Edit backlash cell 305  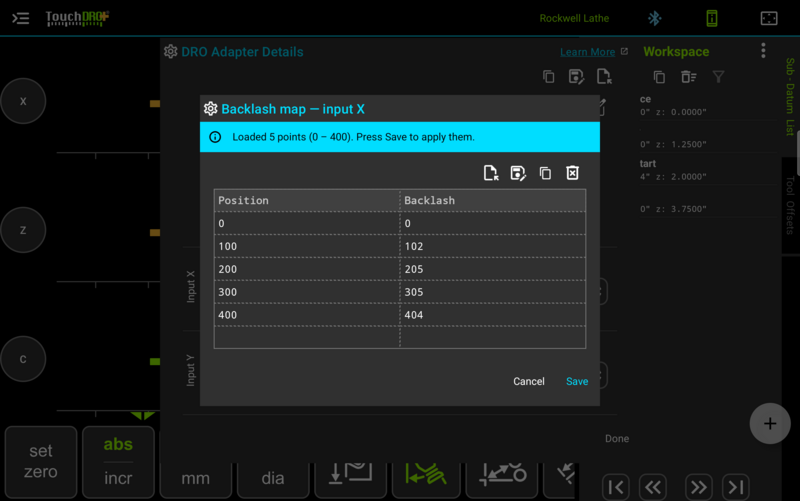coord(493,292)
